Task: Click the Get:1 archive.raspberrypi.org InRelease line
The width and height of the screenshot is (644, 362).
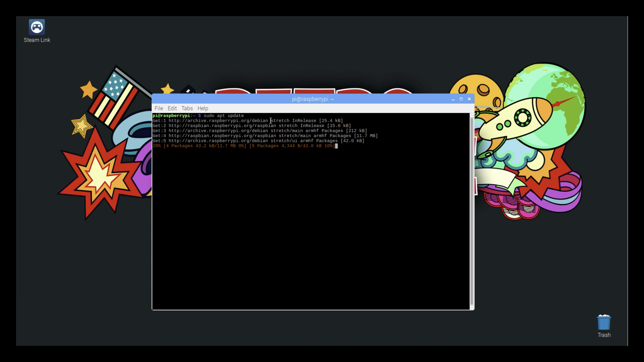Action: point(248,121)
